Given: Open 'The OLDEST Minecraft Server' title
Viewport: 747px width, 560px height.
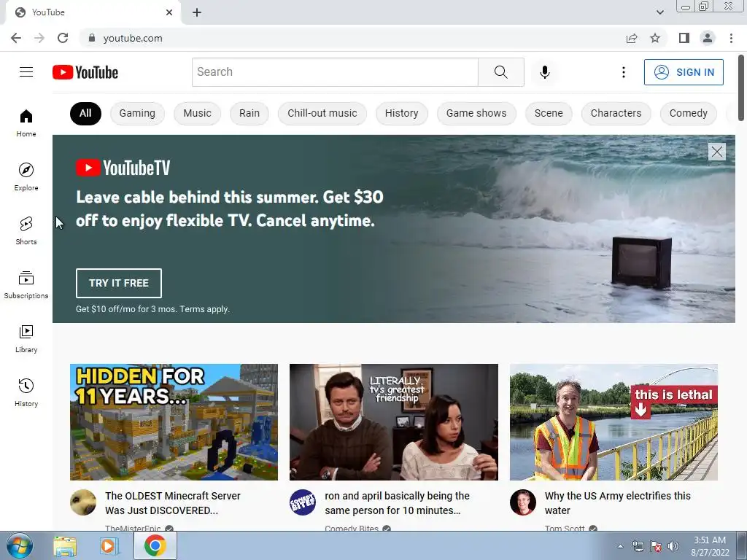Looking at the screenshot, I should (172, 503).
